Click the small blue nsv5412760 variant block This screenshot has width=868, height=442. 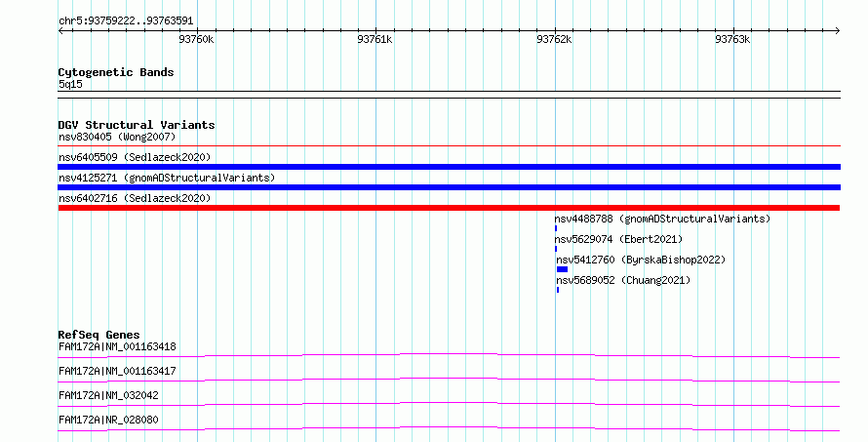click(x=562, y=269)
